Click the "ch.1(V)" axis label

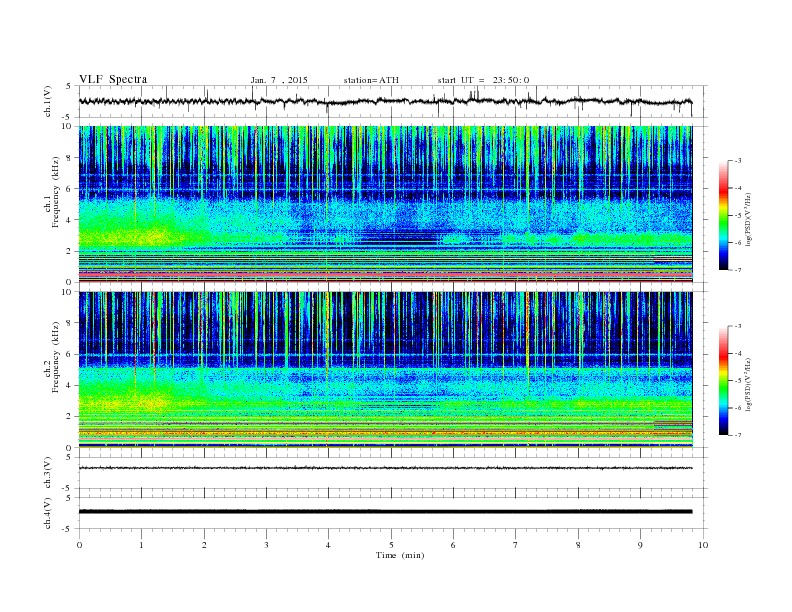tap(47, 103)
